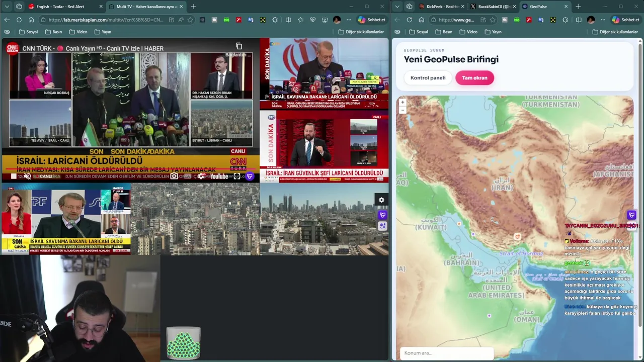Open Kontrol paneli in GeoPulse
Screen dimensions: 644x362
(x=428, y=78)
